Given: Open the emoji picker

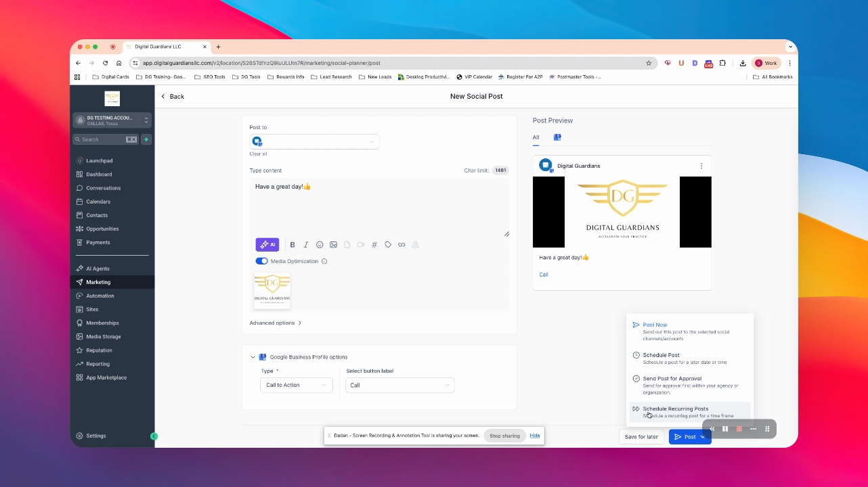Looking at the screenshot, I should 320,245.
